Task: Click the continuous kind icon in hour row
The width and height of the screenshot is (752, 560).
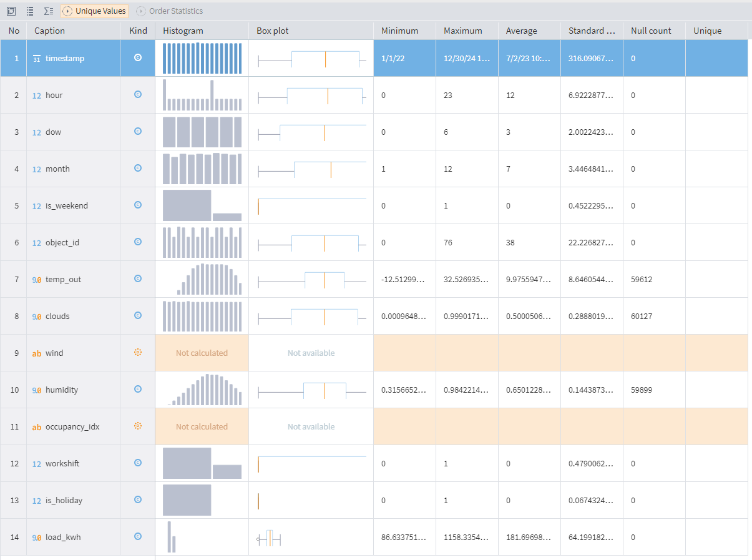Action: 138,95
